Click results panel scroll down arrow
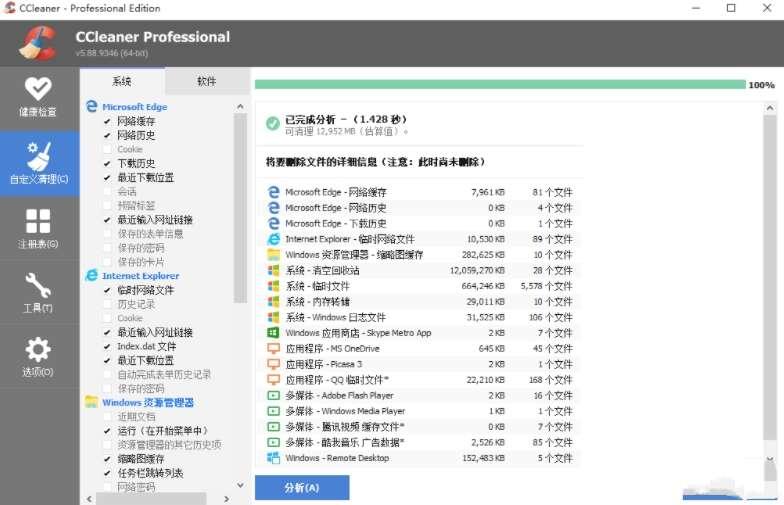The image size is (784, 505). (770, 458)
